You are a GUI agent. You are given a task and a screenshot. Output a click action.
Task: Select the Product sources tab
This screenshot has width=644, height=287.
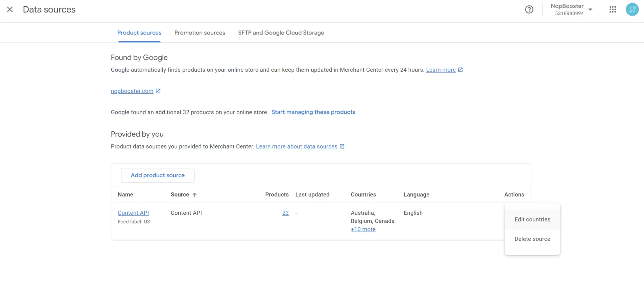point(139,33)
